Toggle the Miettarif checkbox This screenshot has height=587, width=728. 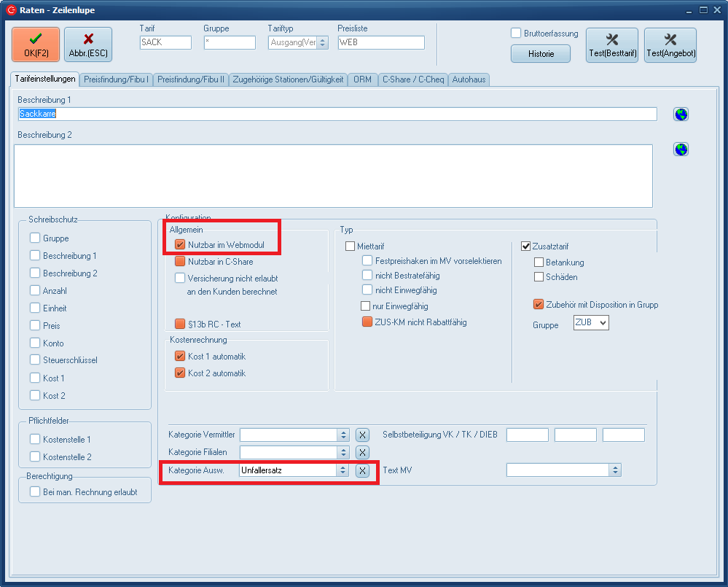coord(351,246)
